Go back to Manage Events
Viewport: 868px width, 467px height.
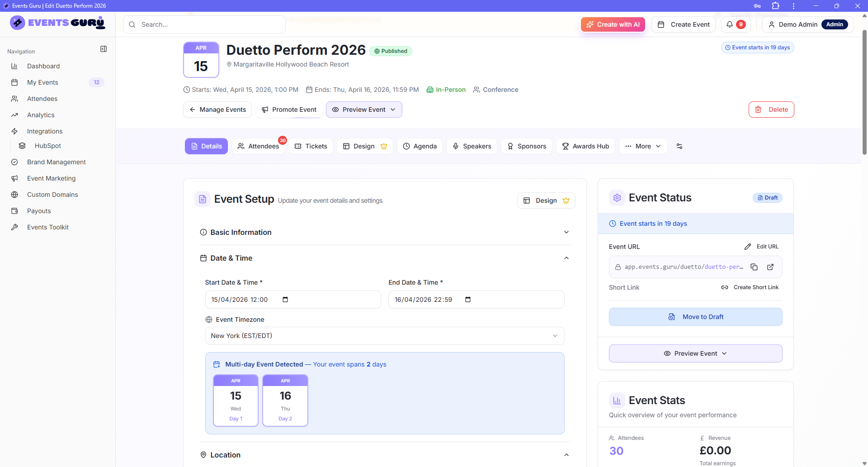(x=217, y=110)
